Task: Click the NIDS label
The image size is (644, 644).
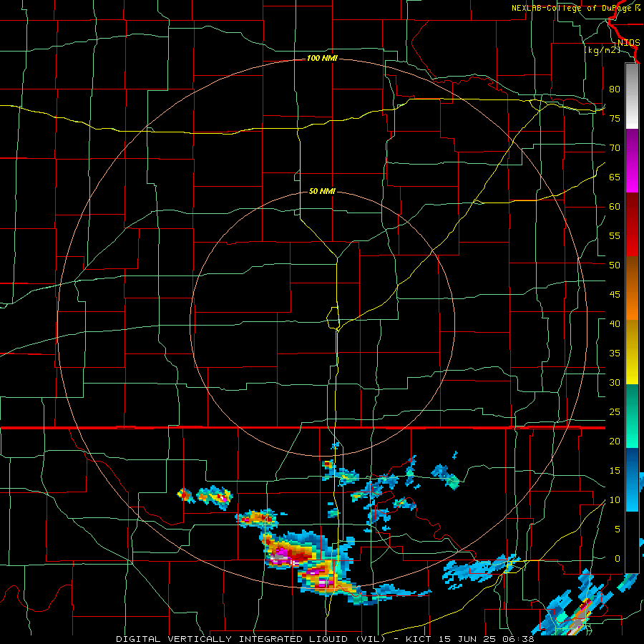Action: [628, 43]
